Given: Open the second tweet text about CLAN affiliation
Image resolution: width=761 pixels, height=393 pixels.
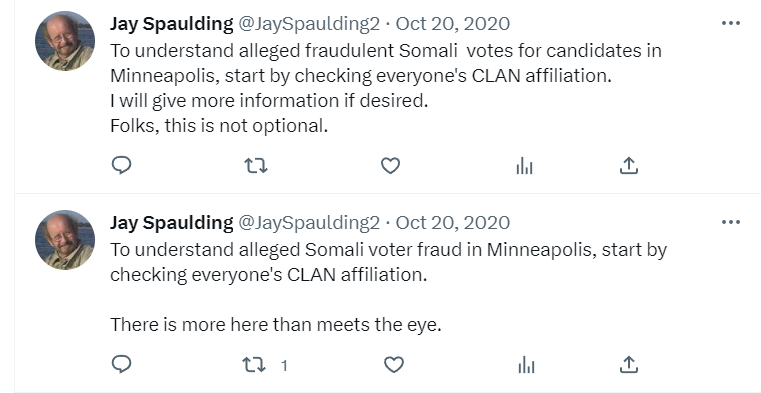Looking at the screenshot, I should click(388, 287).
